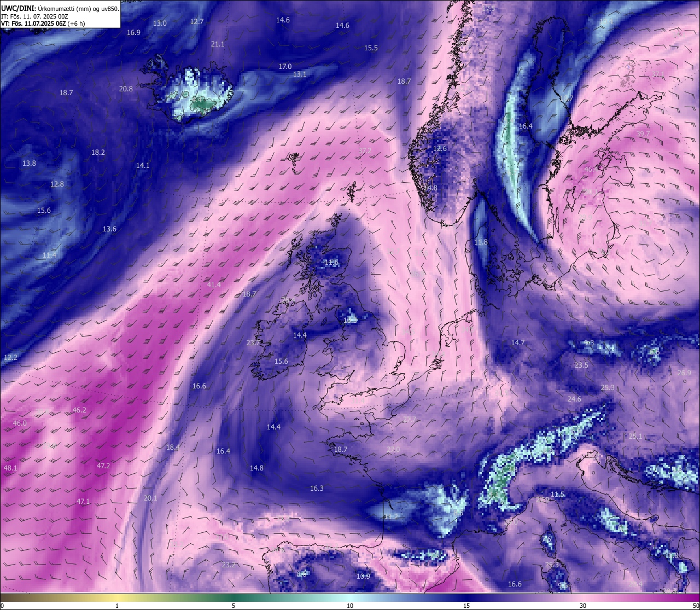Click the 30 label on the colour scale

pyautogui.click(x=583, y=606)
